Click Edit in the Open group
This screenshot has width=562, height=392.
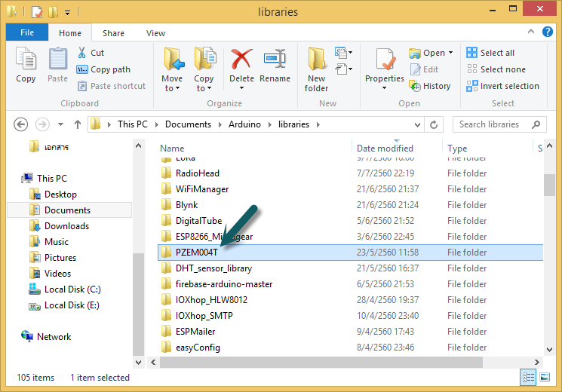425,69
